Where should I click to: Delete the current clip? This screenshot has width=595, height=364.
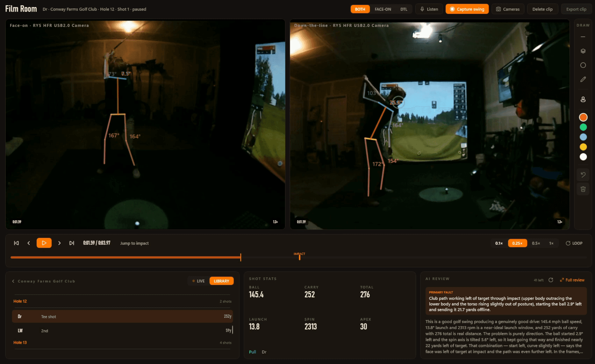pyautogui.click(x=543, y=9)
